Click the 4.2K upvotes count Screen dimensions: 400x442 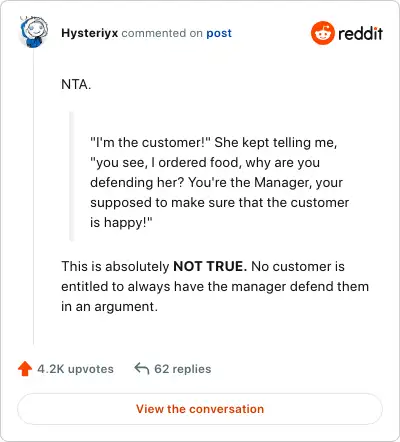point(75,369)
